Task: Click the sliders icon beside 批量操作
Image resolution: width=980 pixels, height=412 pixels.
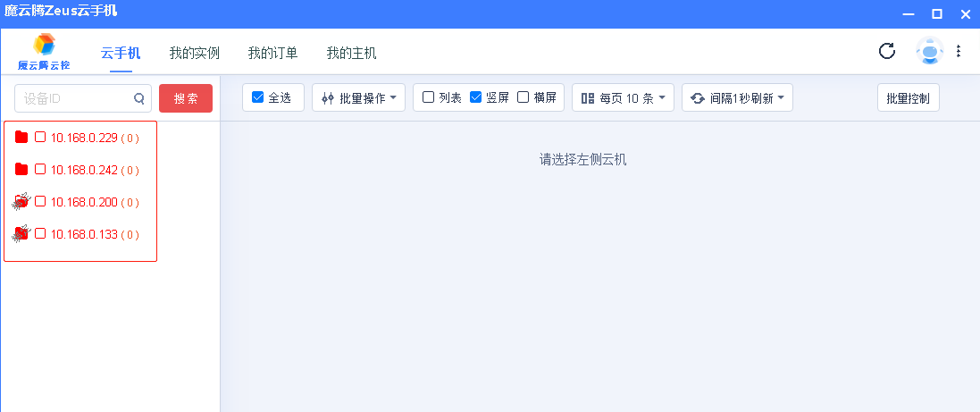Action: 328,98
